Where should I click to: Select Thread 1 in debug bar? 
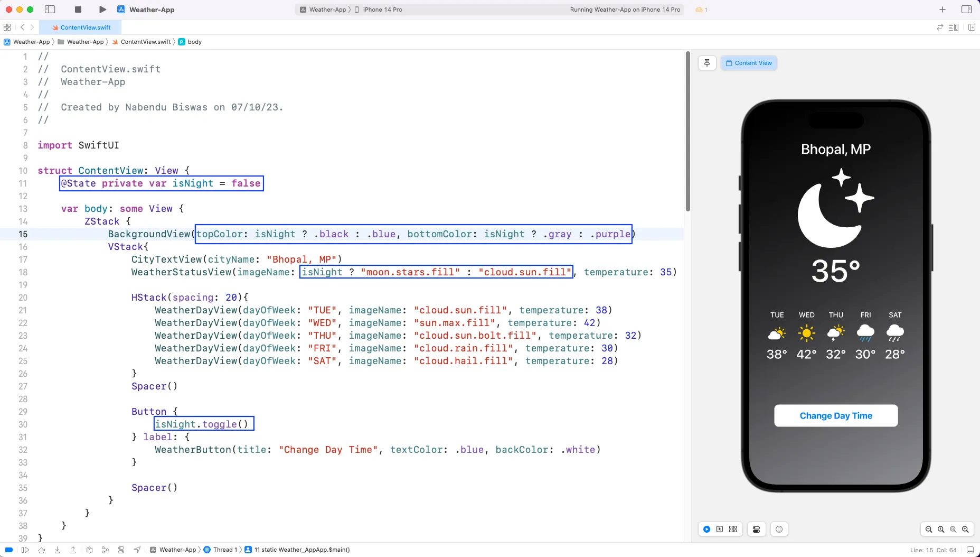tap(221, 550)
